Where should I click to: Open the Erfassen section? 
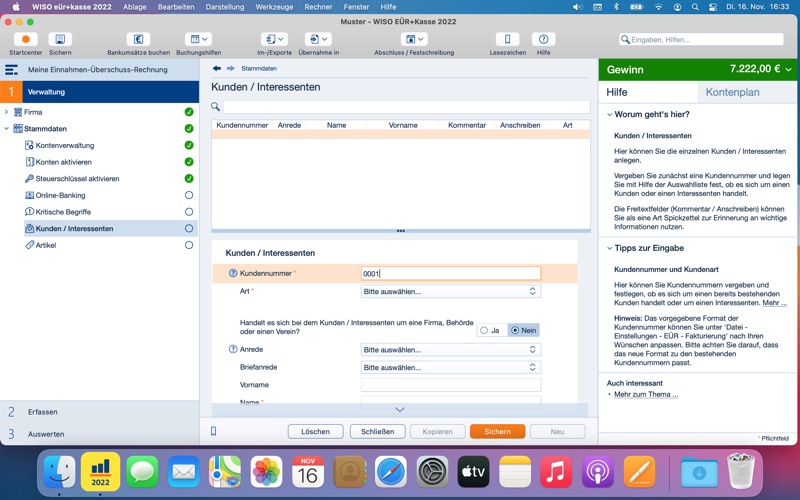99,412
